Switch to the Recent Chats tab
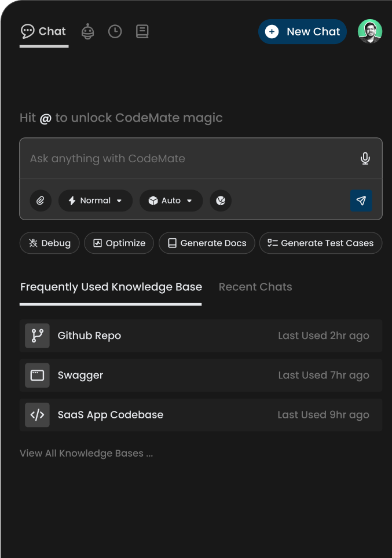The width and height of the screenshot is (392, 558). pyautogui.click(x=255, y=287)
